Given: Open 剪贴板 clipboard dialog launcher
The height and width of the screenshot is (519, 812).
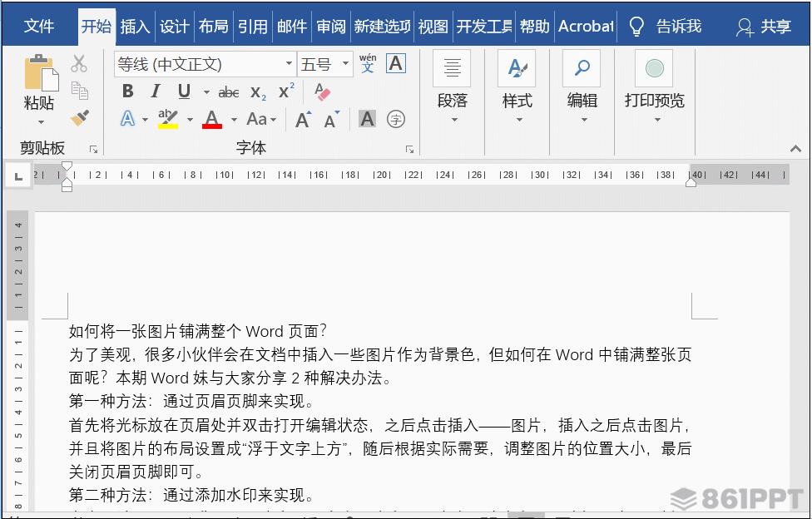Looking at the screenshot, I should 94,149.
